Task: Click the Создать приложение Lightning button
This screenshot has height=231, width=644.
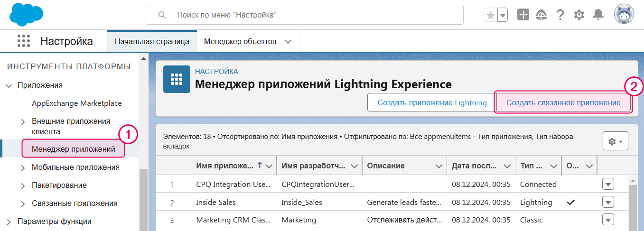Action: click(432, 102)
